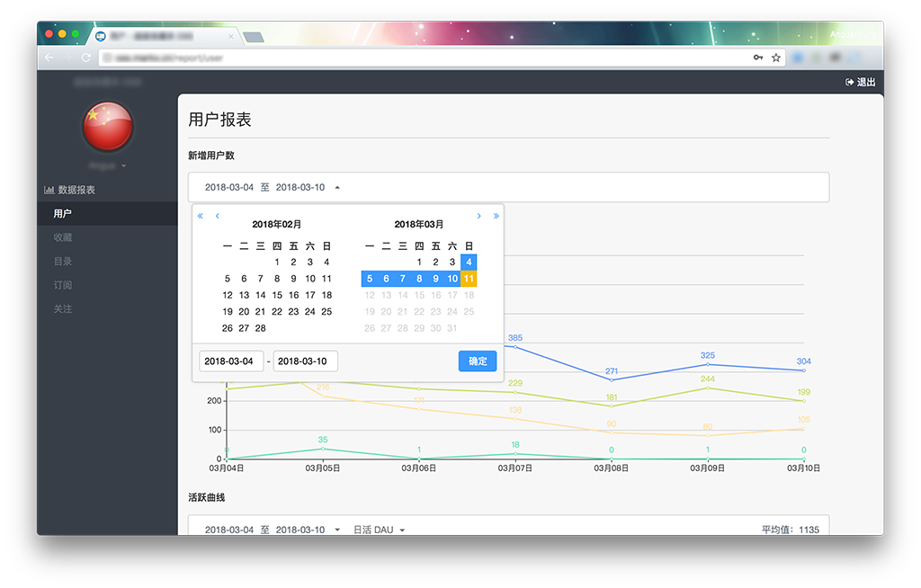Select March 11 highlighted in yellow

(469, 279)
